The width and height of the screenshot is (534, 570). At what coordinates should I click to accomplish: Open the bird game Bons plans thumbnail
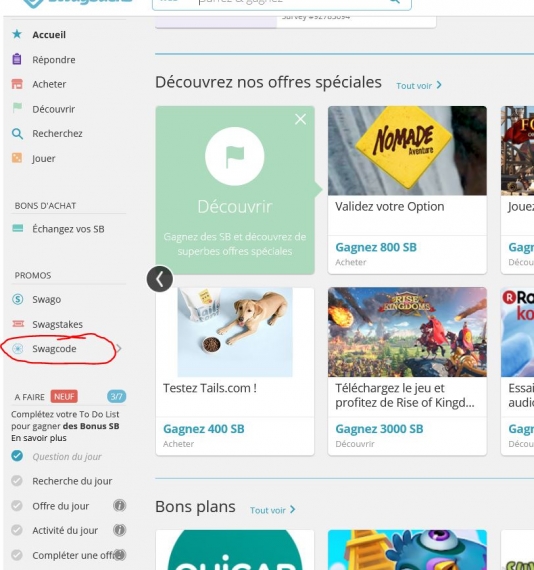[x=407, y=550]
